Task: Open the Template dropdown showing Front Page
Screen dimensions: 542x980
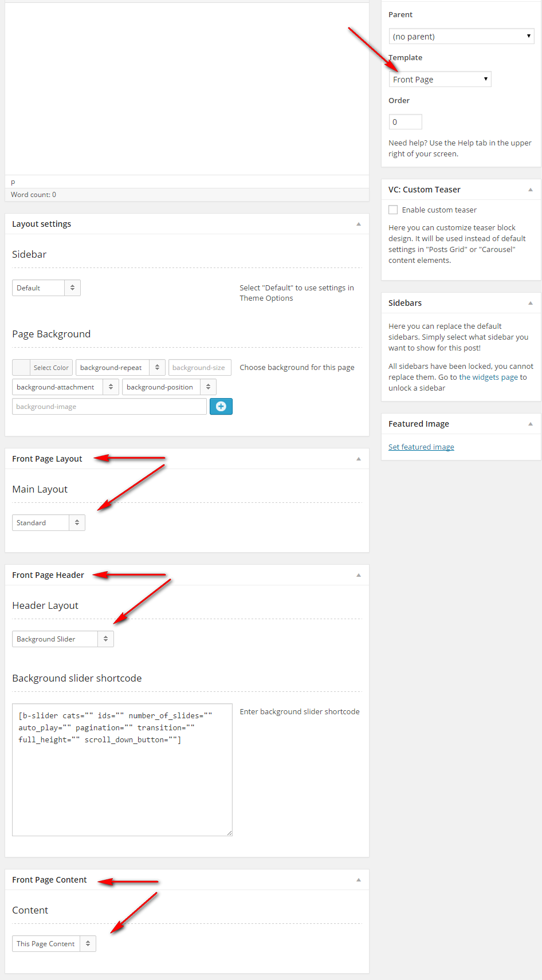Action: pos(440,79)
